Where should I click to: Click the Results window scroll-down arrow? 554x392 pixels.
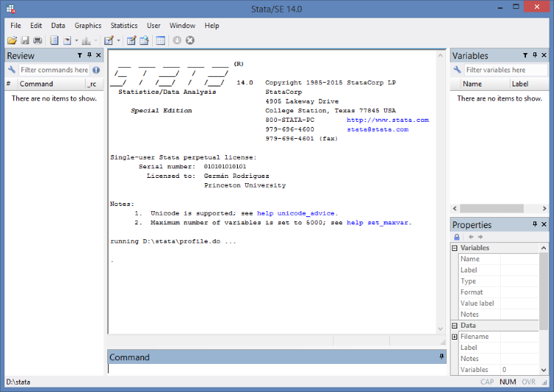point(440,329)
